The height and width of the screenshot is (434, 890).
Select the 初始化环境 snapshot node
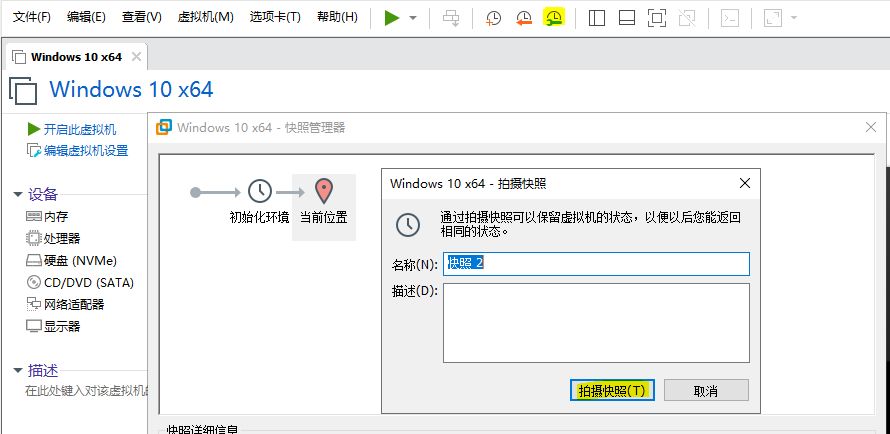pyautogui.click(x=259, y=199)
